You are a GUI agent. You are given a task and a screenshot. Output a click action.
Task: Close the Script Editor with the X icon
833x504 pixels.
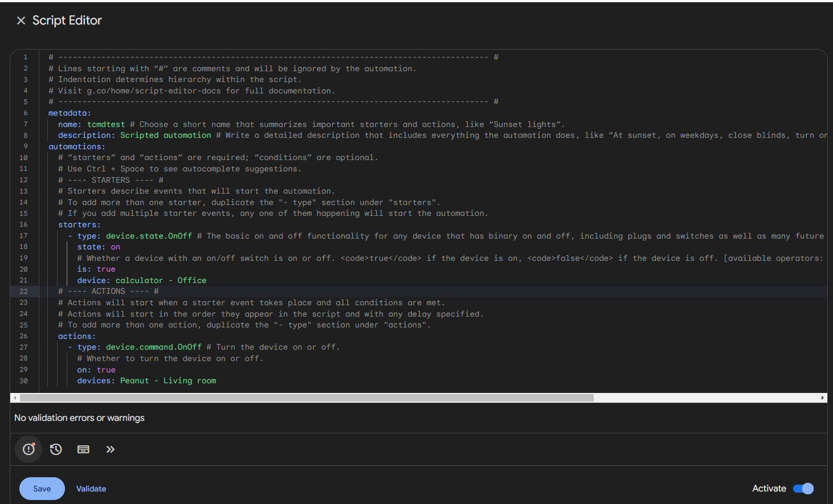pyautogui.click(x=21, y=21)
